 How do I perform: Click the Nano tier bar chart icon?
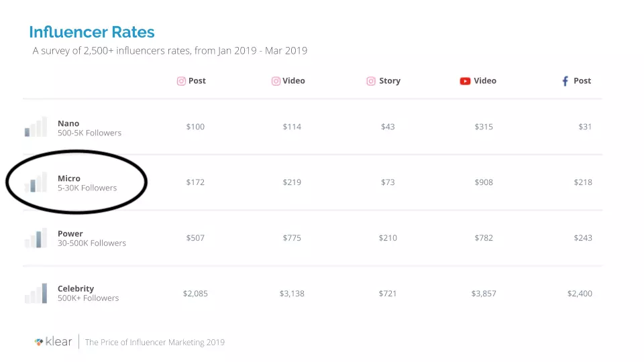(x=36, y=127)
